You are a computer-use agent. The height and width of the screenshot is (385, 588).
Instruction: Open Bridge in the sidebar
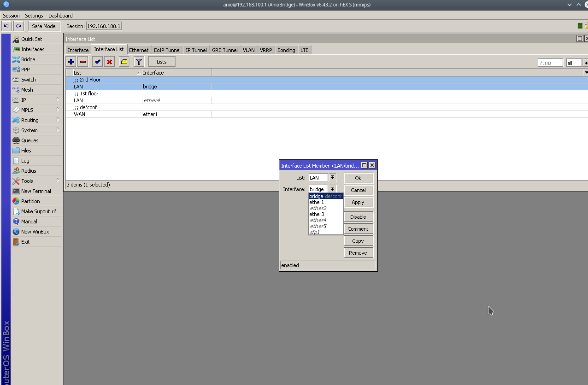pos(28,59)
